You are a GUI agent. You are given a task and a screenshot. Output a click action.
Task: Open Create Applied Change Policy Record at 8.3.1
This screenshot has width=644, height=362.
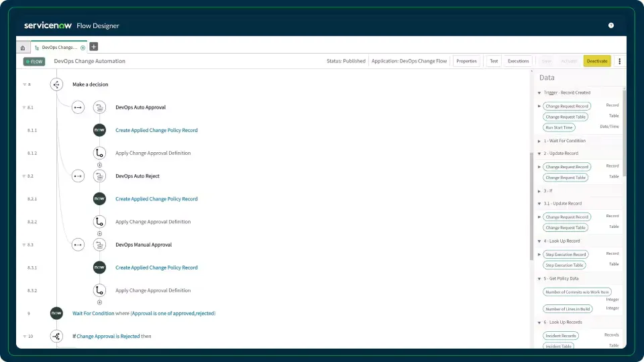click(x=156, y=267)
